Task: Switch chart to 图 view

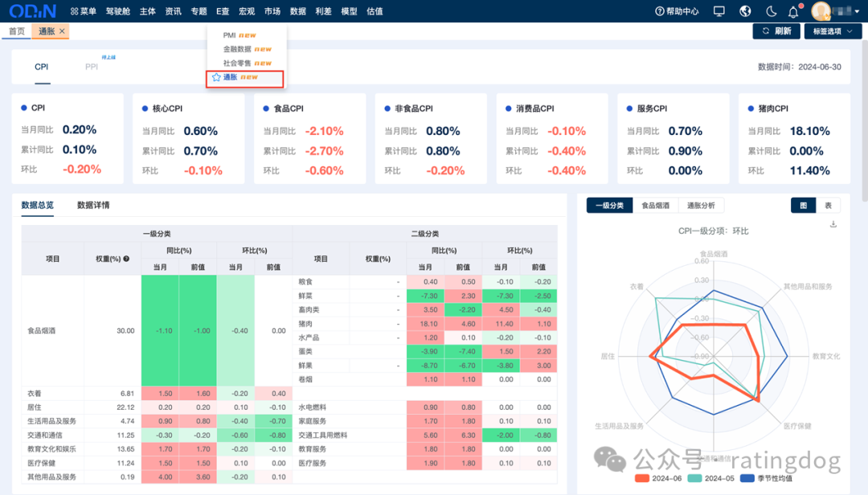Action: coord(803,206)
